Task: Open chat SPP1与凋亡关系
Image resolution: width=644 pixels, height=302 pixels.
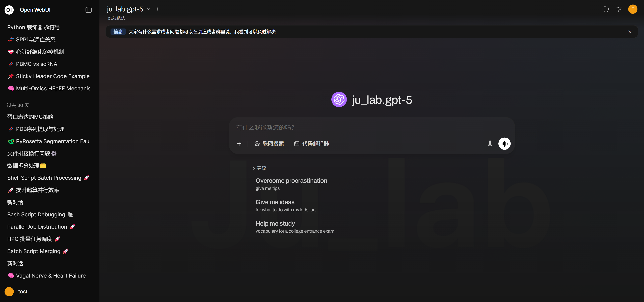Action: [x=49, y=39]
